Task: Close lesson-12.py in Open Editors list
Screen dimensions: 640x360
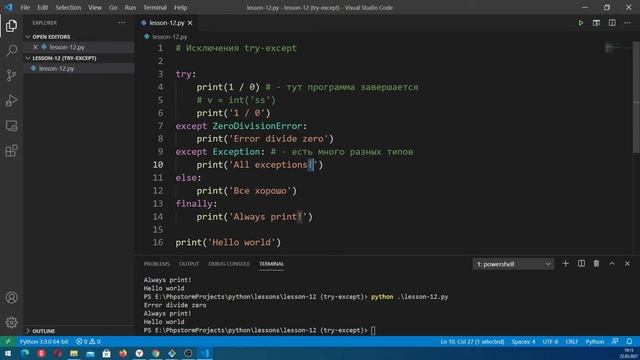Action: [x=36, y=47]
